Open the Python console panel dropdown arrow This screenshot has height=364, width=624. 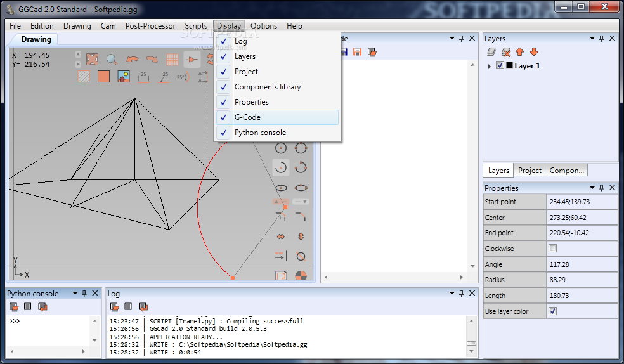click(75, 293)
